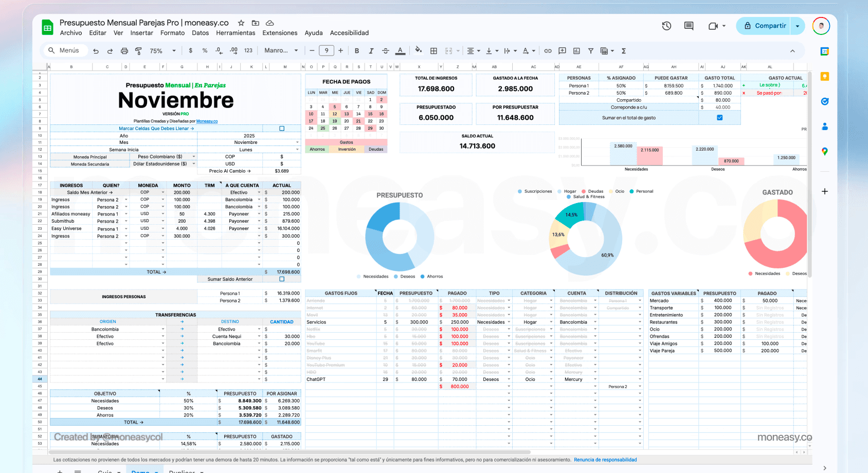Click the Menús search box
The height and width of the screenshot is (473, 868).
click(x=64, y=50)
